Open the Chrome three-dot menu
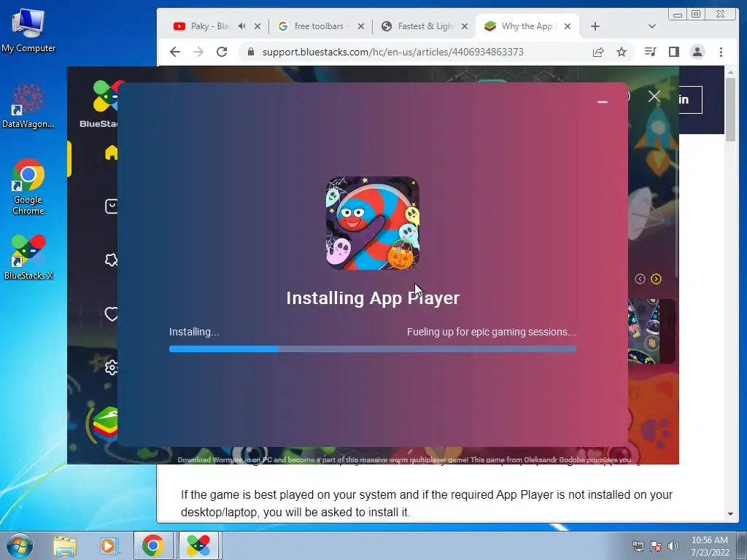This screenshot has height=560, width=747. tap(721, 52)
